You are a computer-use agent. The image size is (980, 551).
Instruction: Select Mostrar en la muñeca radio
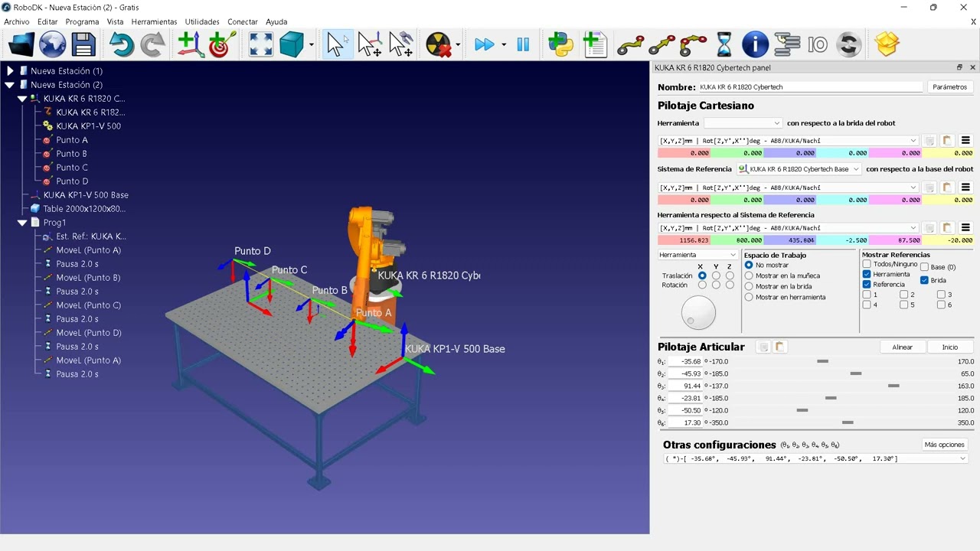[x=749, y=275]
